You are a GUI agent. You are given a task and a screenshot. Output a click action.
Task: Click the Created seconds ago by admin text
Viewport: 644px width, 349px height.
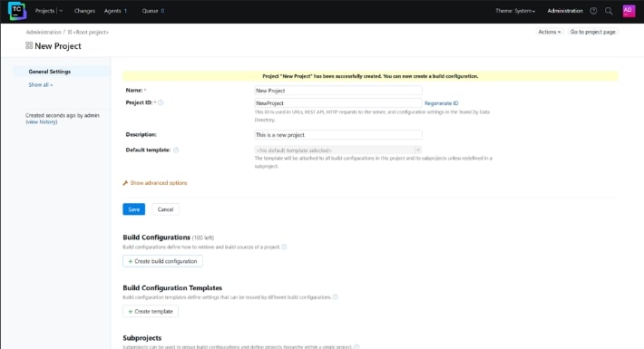click(x=63, y=115)
